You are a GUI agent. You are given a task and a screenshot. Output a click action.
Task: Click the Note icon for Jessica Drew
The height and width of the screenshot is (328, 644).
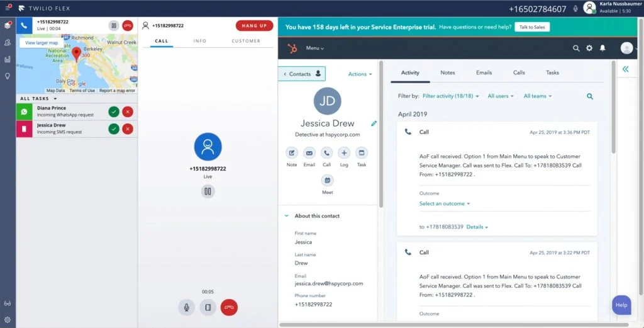292,153
